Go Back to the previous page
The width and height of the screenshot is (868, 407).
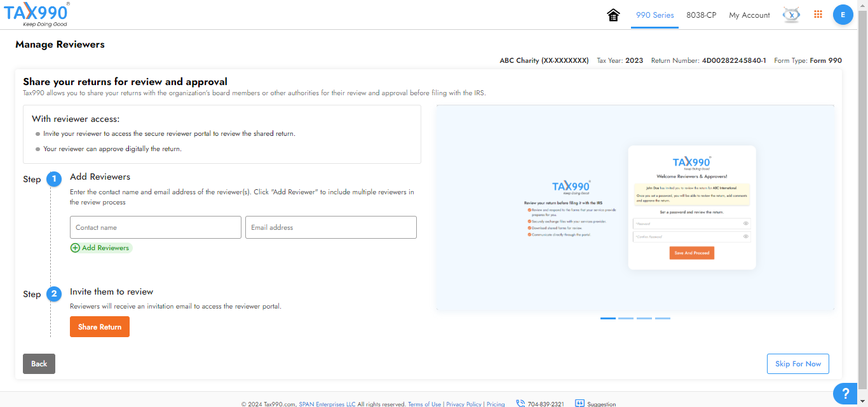tap(39, 364)
